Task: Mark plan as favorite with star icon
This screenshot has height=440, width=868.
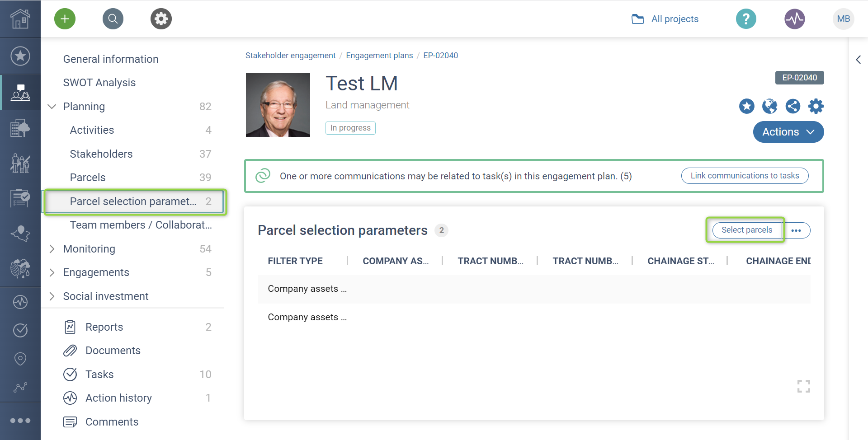Action: coord(746,106)
